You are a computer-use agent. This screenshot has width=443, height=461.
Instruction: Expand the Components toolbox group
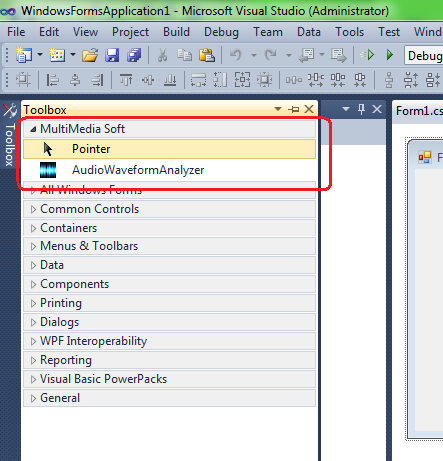(x=169, y=284)
